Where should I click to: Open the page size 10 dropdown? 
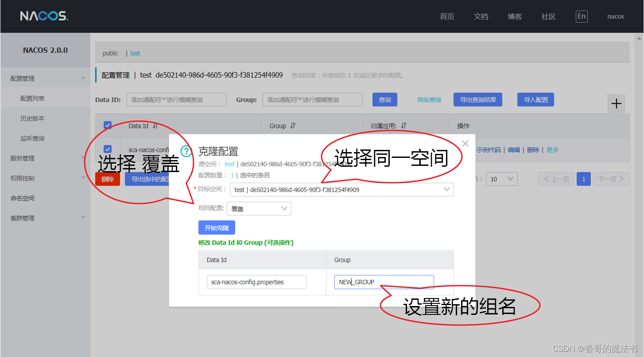pyautogui.click(x=501, y=179)
